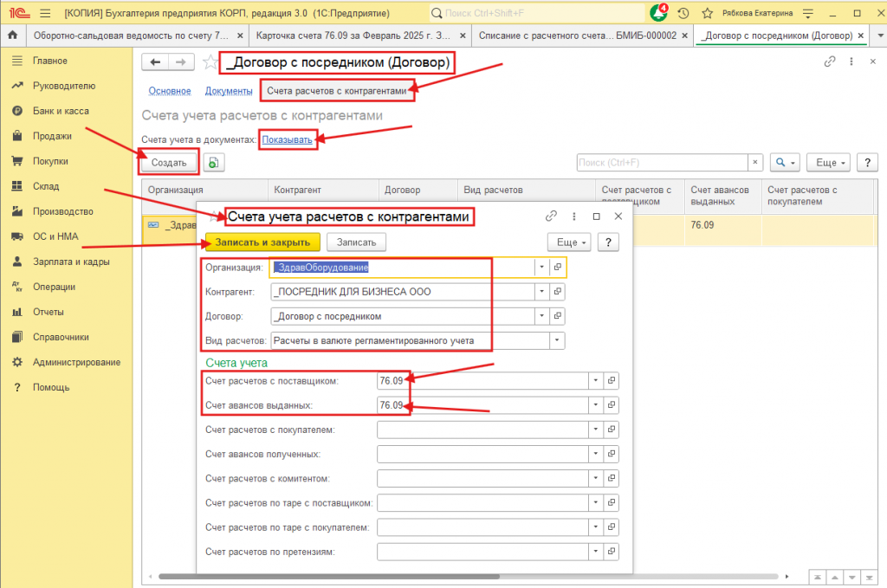Open the home page tab icon
The image size is (887, 588).
[x=12, y=35]
